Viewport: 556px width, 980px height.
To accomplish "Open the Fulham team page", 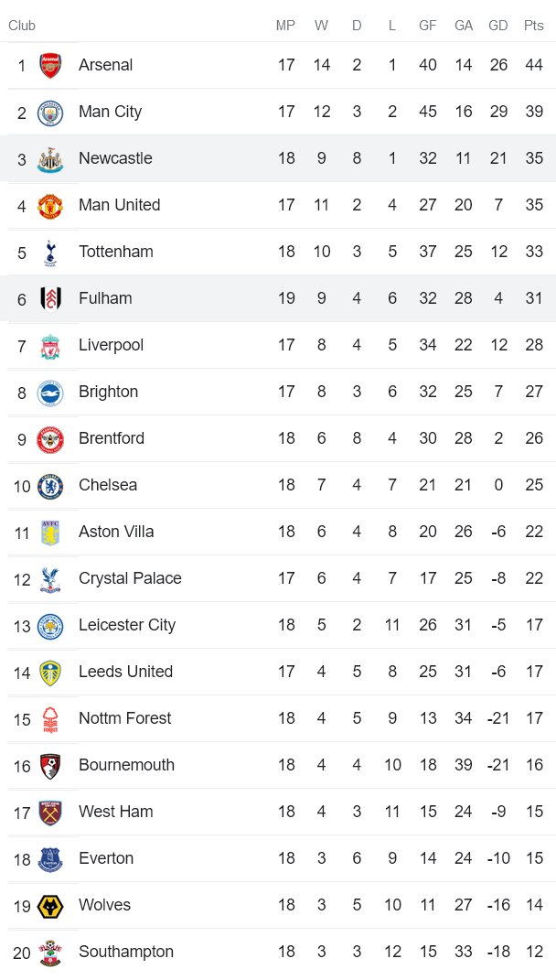I will pyautogui.click(x=107, y=298).
